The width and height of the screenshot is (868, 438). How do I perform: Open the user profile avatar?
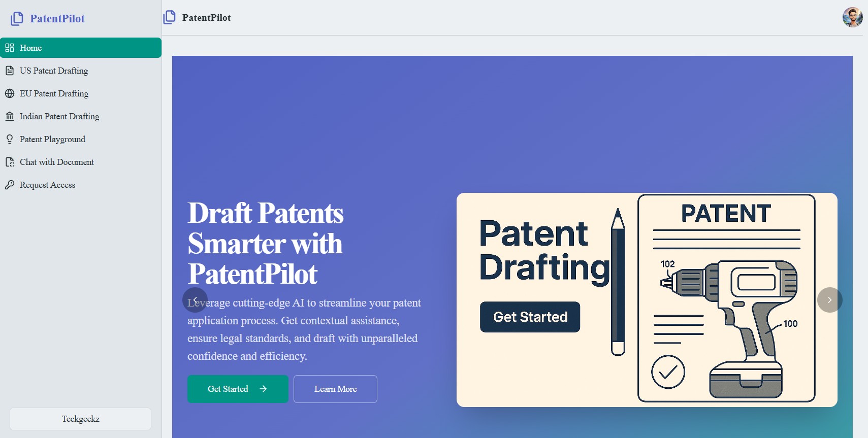click(x=852, y=17)
